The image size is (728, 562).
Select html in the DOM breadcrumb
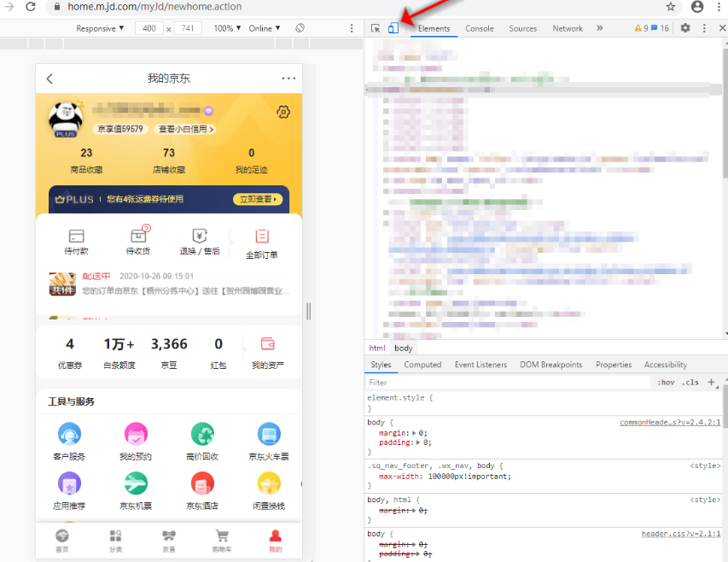click(377, 348)
